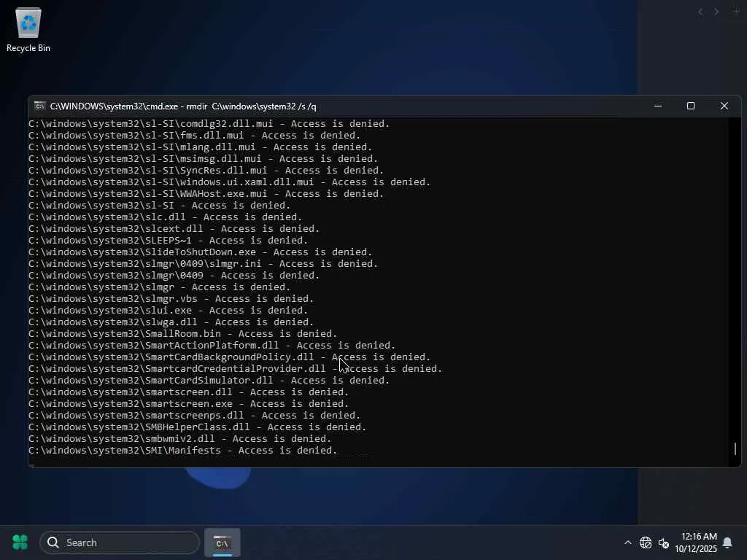Minimize the cmd.exe window

[x=658, y=106]
